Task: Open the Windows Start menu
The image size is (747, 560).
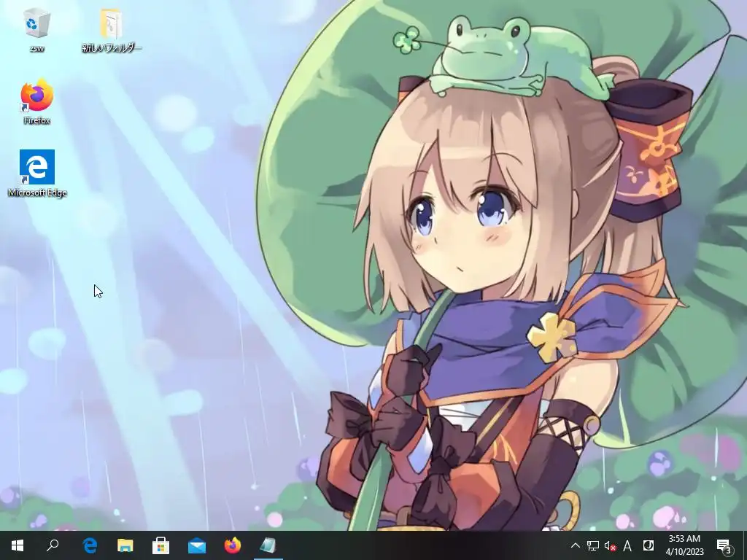Action: [x=18, y=545]
